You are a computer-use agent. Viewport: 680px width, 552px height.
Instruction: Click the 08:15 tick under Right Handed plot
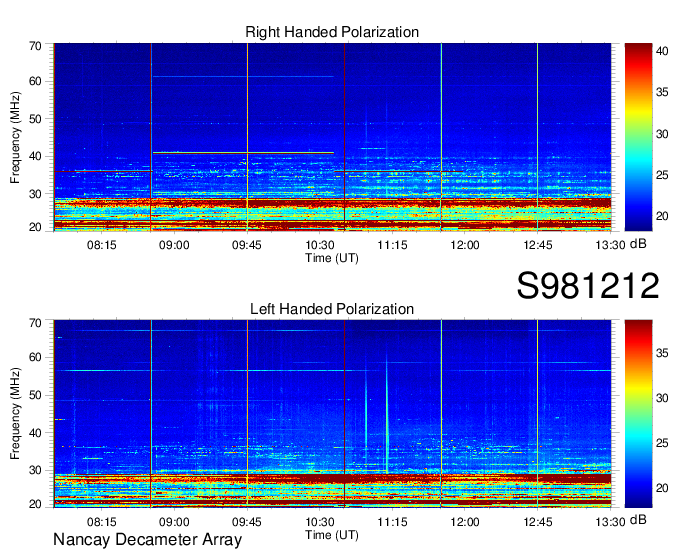tap(101, 245)
